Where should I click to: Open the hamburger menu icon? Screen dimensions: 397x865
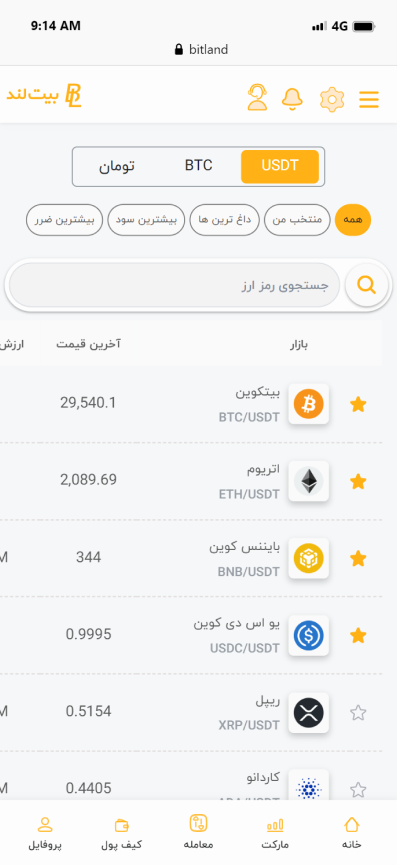369,99
